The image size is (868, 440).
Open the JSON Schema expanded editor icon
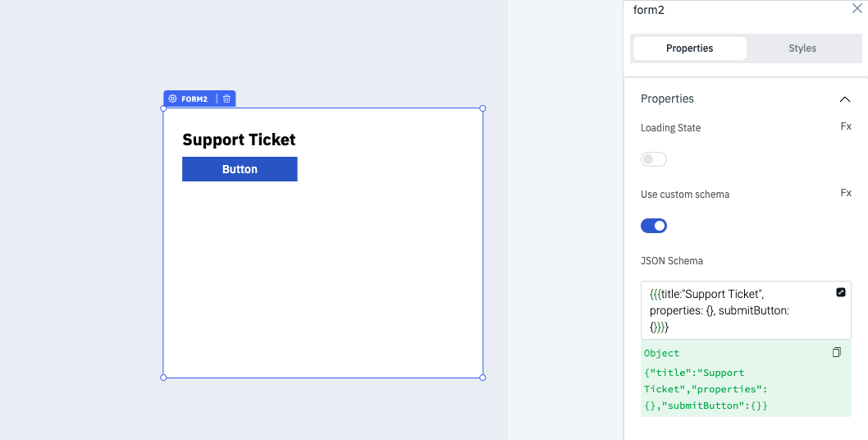click(841, 292)
